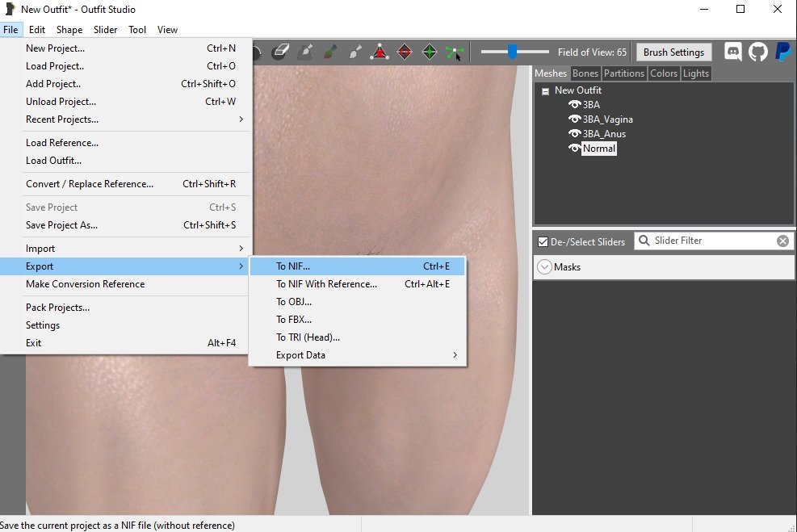
Task: Activate the green vertex edit tool icon
Action: coord(455,52)
